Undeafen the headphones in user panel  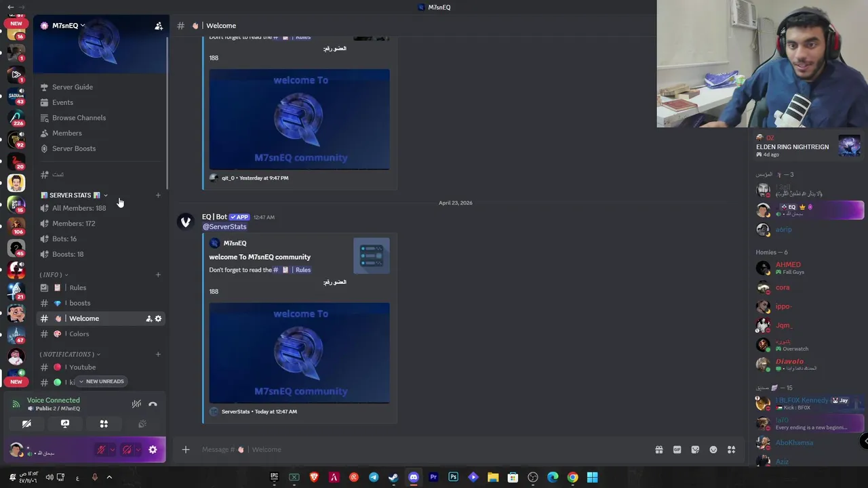point(127,449)
